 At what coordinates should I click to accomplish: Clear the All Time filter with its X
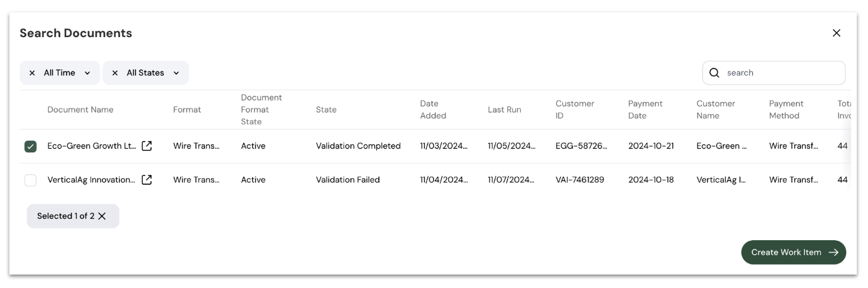pos(32,73)
